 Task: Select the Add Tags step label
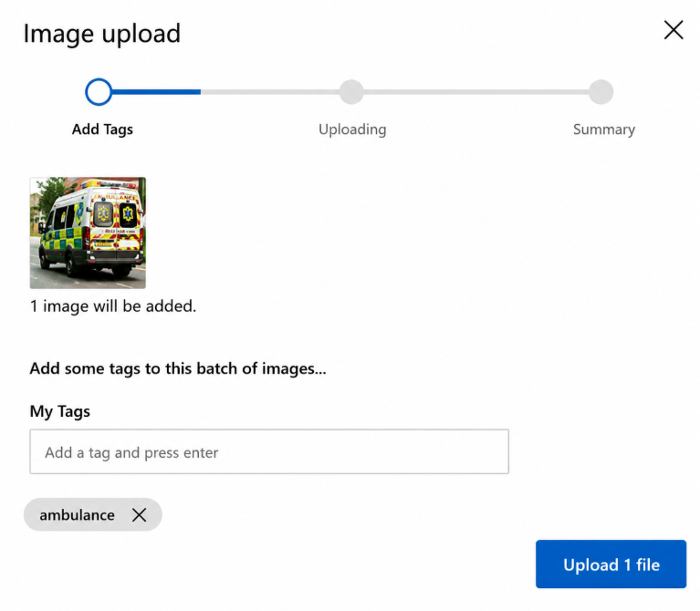click(x=103, y=129)
